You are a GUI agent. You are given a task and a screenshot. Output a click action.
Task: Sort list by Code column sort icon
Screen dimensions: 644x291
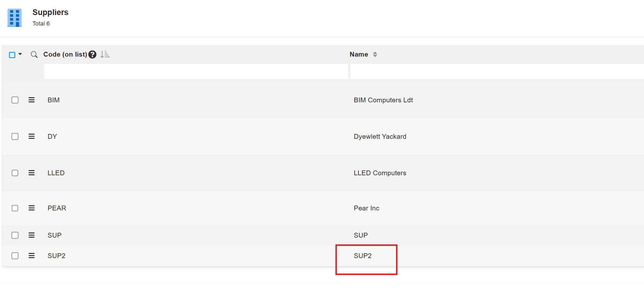click(105, 55)
